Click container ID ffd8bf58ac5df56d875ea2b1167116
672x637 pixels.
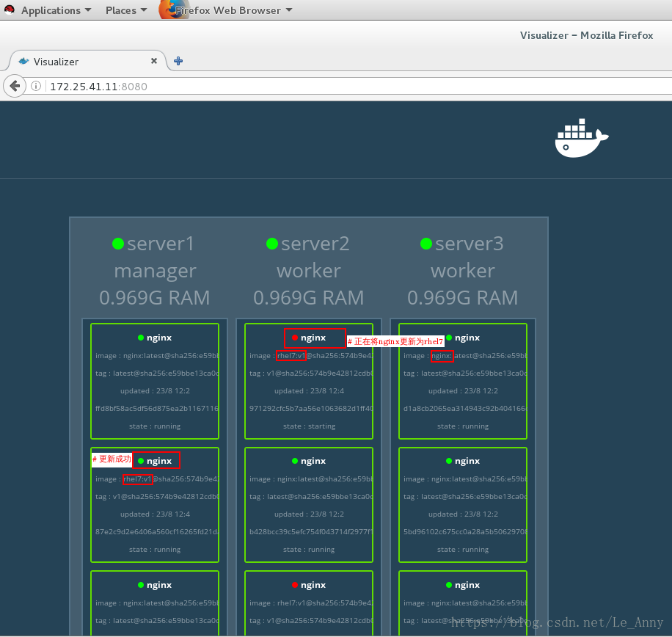pos(157,409)
